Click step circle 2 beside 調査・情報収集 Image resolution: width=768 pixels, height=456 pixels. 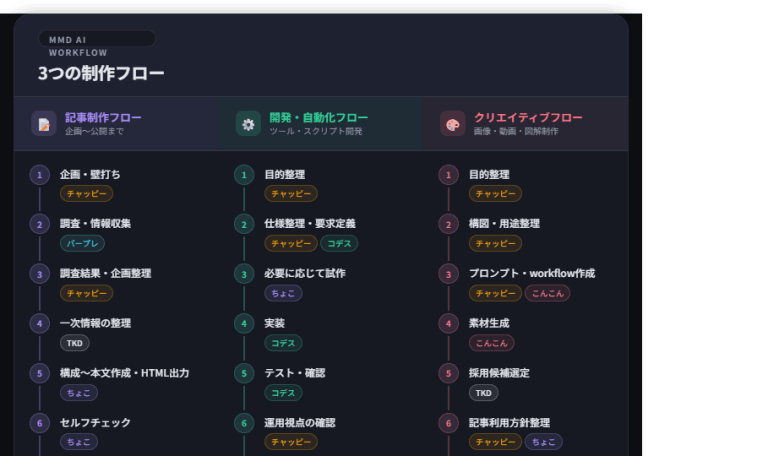[x=40, y=224]
